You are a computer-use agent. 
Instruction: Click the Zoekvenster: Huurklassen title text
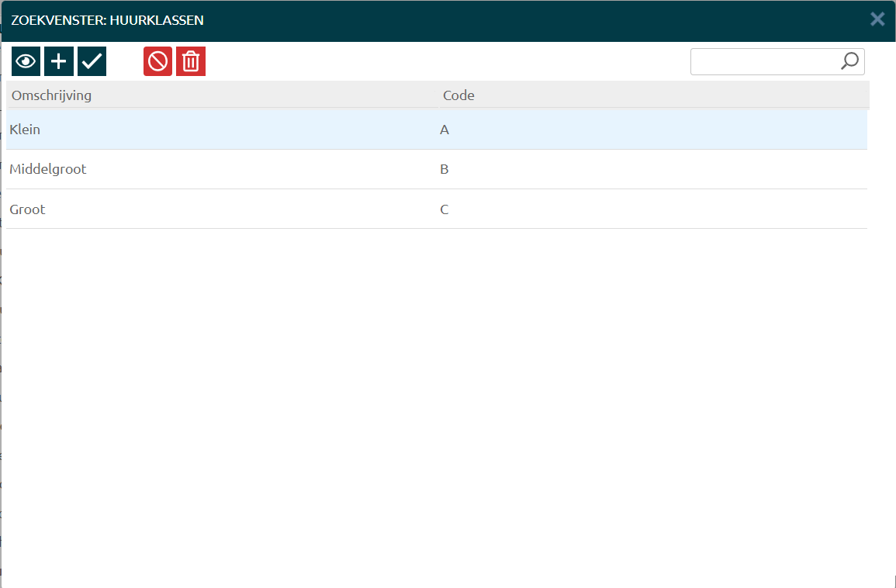[107, 20]
